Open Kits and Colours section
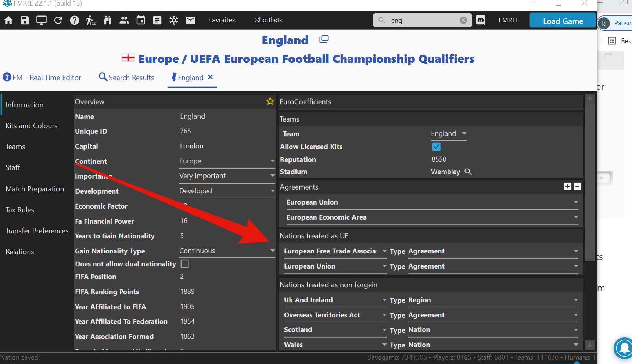Viewport: 632px width, 364px height. click(32, 126)
